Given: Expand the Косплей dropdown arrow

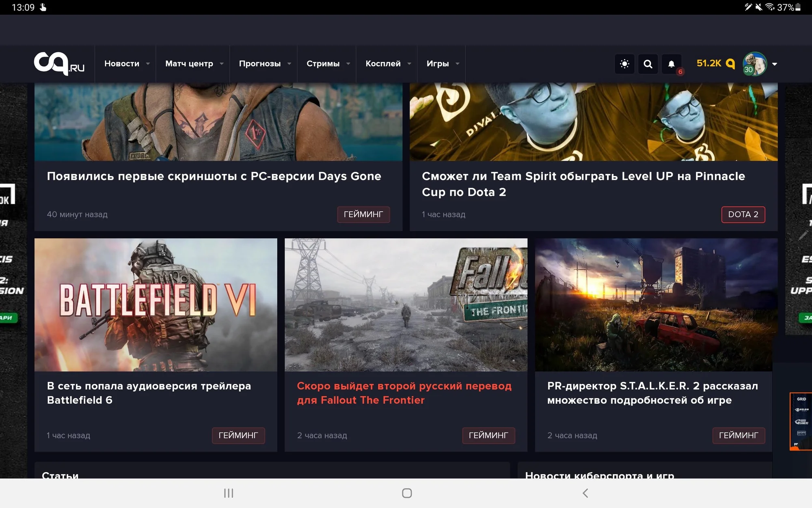Looking at the screenshot, I should click(x=409, y=64).
